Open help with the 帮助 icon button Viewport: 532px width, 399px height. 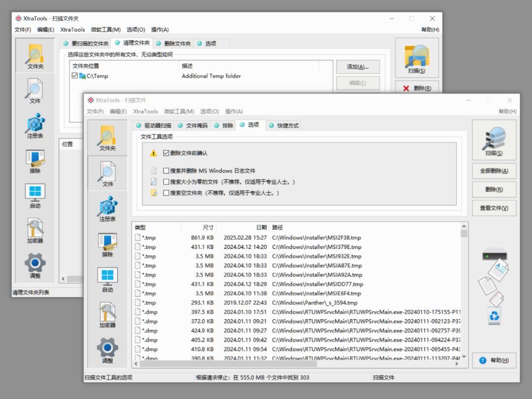(494, 361)
